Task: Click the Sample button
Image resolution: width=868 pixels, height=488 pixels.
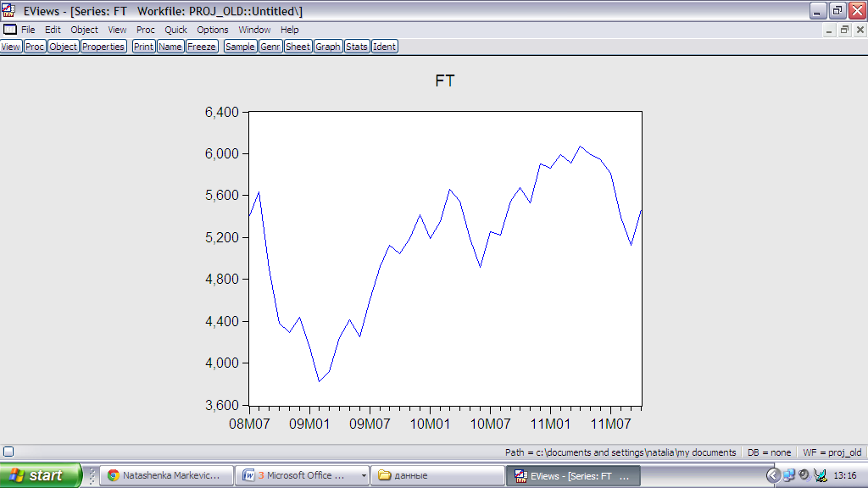Action: coord(240,47)
